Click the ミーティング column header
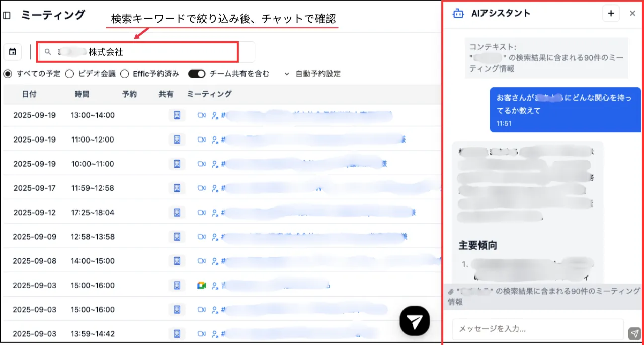 click(209, 94)
